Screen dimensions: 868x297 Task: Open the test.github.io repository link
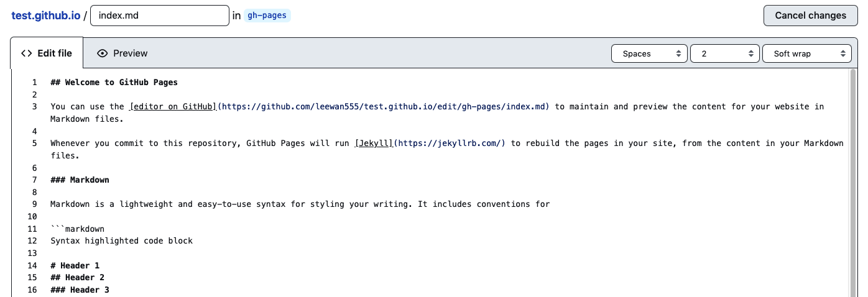(45, 16)
